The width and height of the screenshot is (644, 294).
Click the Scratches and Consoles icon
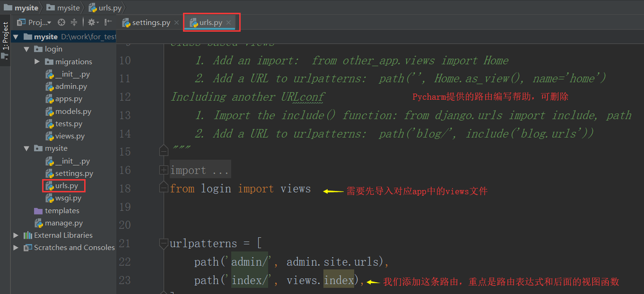coord(28,247)
